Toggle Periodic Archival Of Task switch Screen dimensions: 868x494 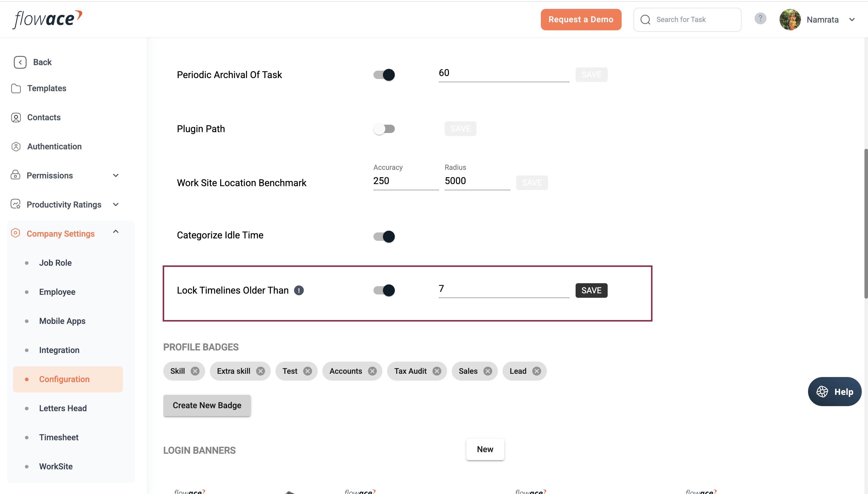point(384,75)
